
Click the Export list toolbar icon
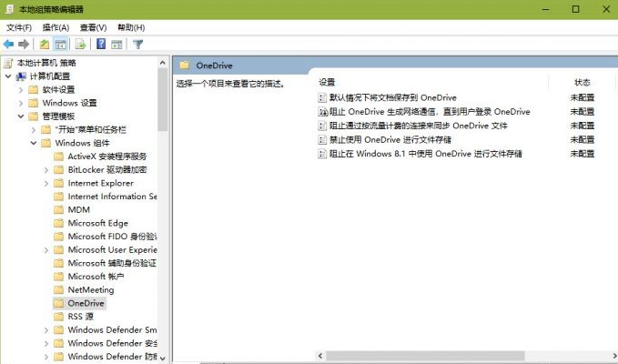coord(80,44)
